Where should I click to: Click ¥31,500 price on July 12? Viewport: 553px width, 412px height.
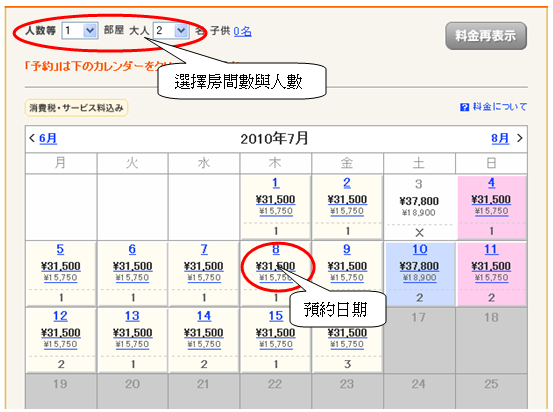point(60,333)
